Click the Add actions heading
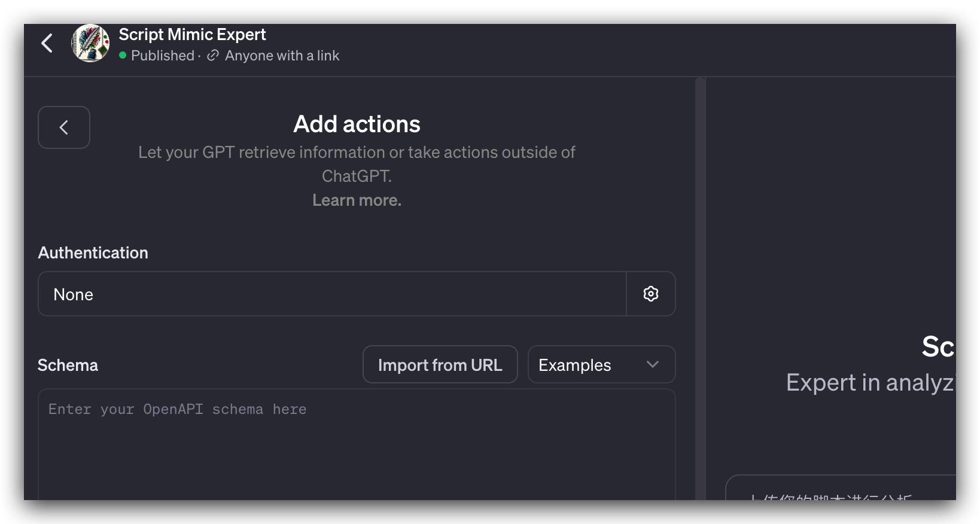The height and width of the screenshot is (524, 980). pos(357,124)
